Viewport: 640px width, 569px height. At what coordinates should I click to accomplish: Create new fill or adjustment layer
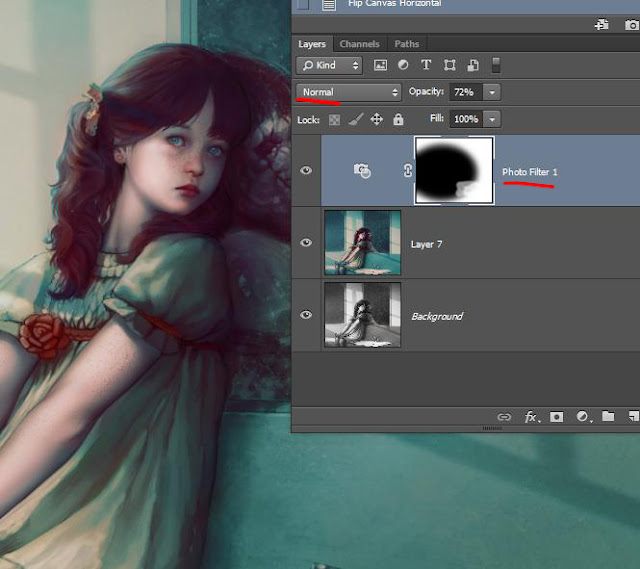584,417
